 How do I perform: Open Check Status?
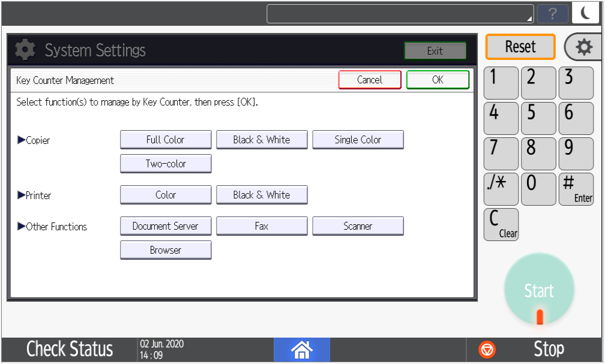point(70,349)
